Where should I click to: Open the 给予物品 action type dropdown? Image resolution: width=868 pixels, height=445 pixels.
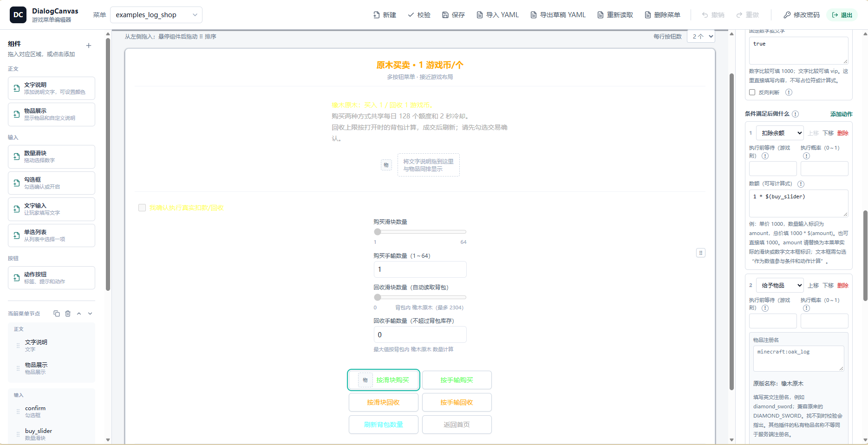point(780,285)
